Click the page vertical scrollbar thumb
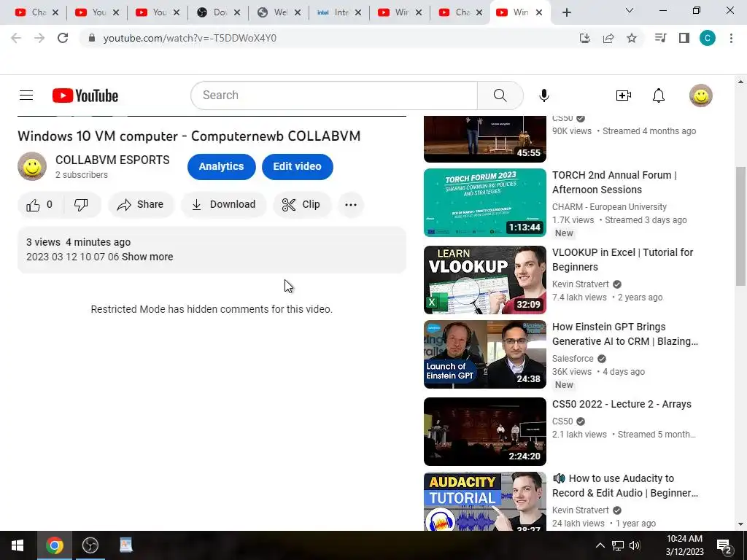The image size is (747, 560). click(740, 226)
